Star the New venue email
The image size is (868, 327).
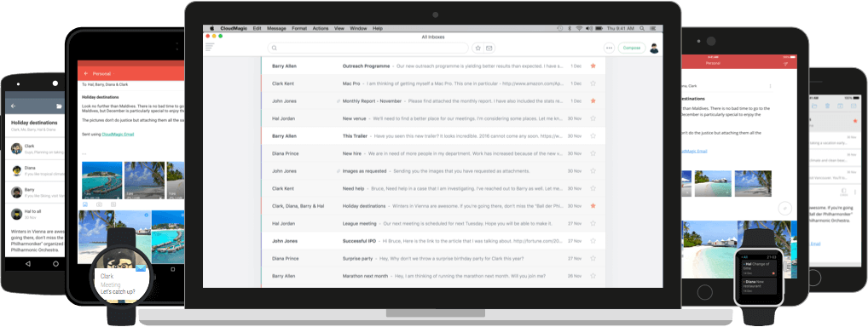[593, 118]
